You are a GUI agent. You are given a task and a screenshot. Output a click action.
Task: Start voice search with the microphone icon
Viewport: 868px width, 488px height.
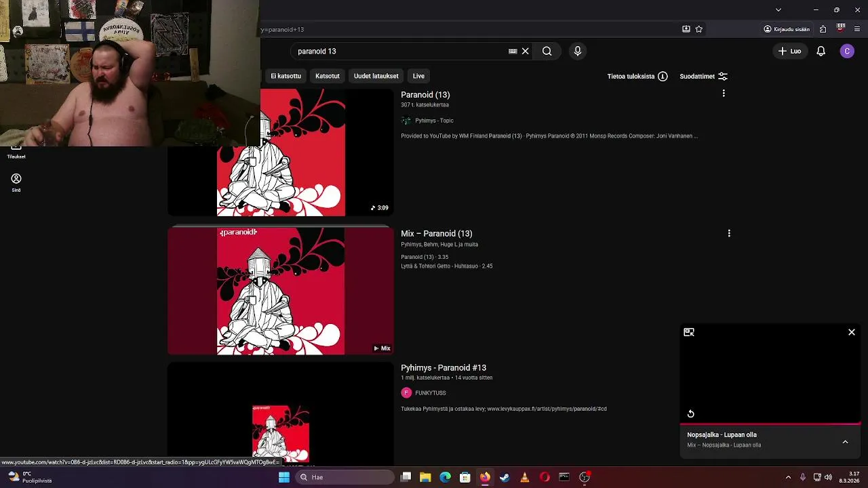click(x=578, y=51)
